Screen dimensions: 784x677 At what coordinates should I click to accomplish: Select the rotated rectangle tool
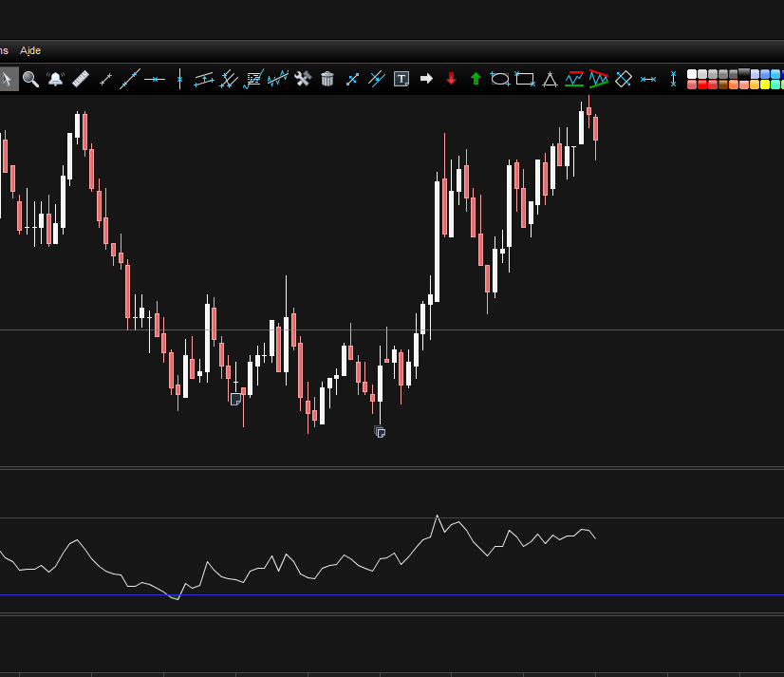point(624,79)
